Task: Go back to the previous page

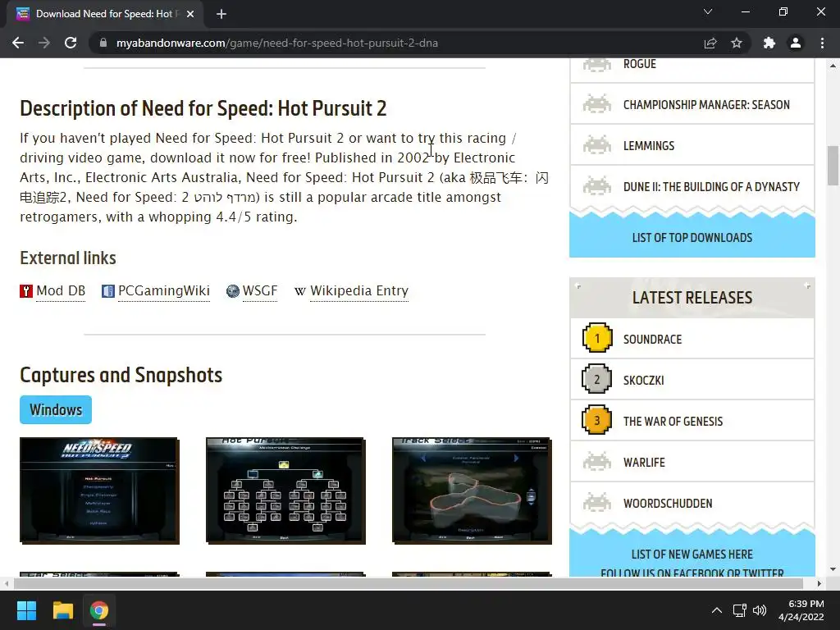Action: [18, 43]
